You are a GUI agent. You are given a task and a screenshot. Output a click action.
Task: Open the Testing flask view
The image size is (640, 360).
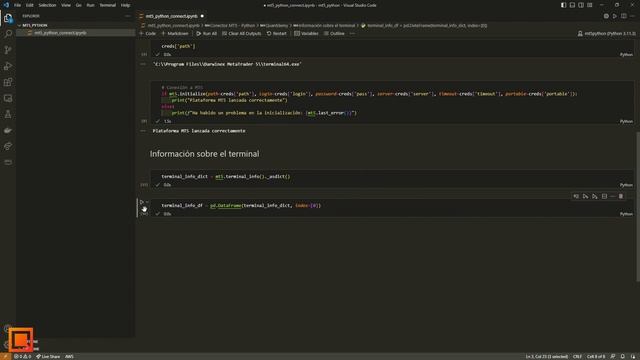point(8,114)
